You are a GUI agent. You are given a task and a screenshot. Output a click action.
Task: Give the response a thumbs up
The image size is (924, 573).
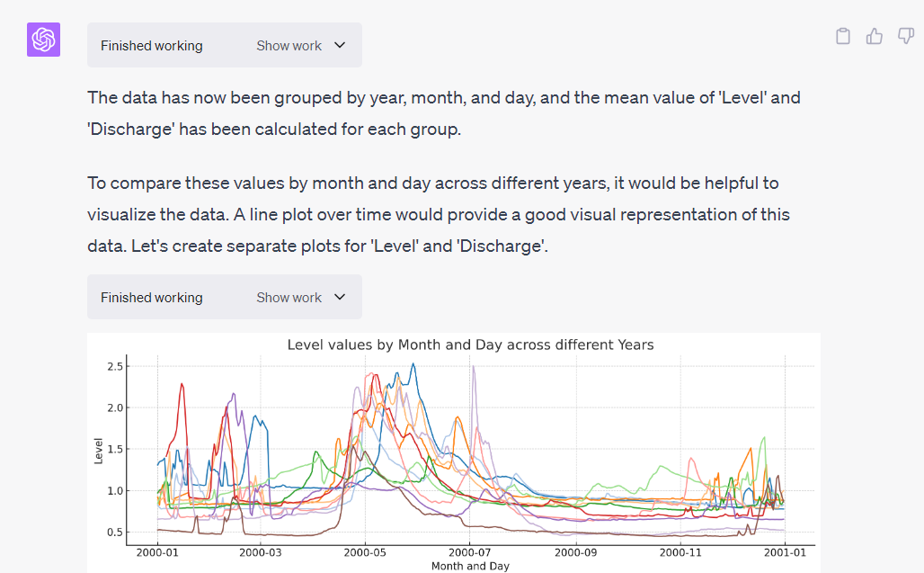[x=875, y=36]
